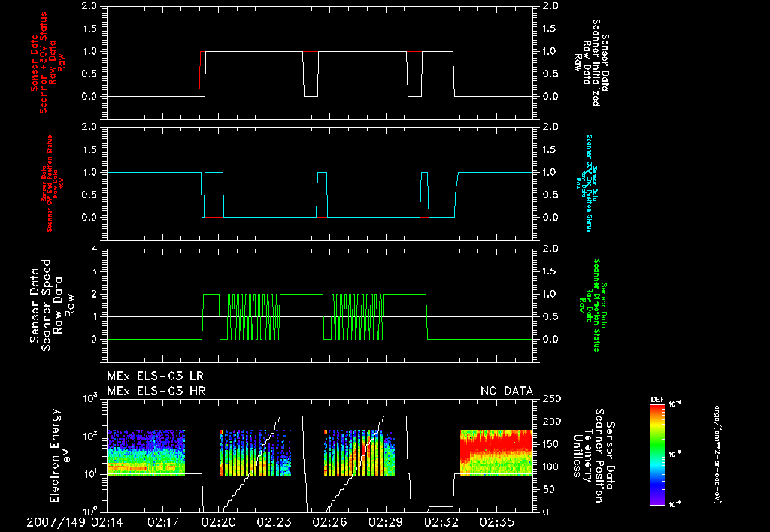Click the '2007/149 02:14' start time label
The height and width of the screenshot is (532, 770).
(x=74, y=521)
